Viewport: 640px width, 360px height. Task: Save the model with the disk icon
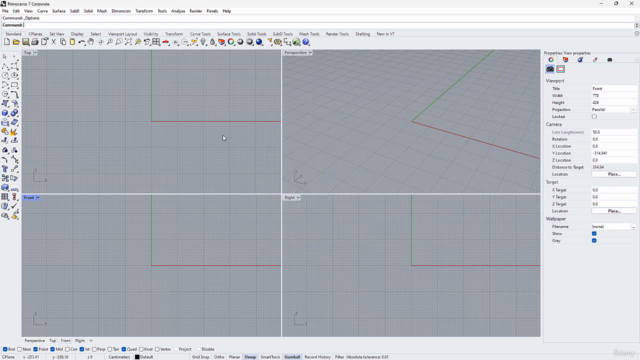[x=25, y=42]
